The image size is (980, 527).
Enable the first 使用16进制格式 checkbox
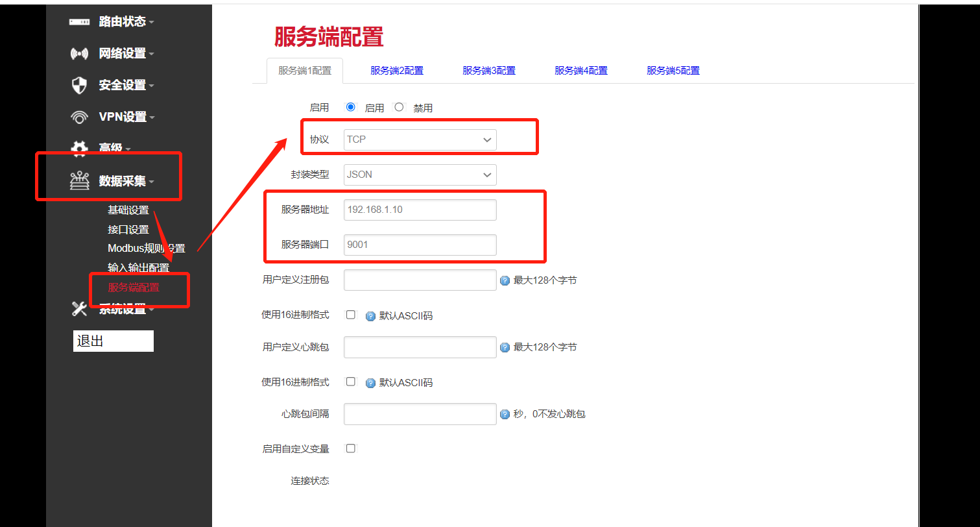pos(350,314)
